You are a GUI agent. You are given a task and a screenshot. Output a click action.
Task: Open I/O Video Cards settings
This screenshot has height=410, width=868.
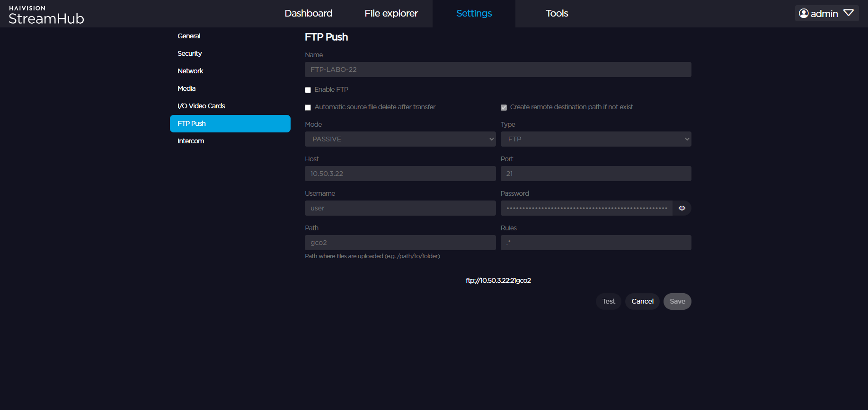coord(201,106)
